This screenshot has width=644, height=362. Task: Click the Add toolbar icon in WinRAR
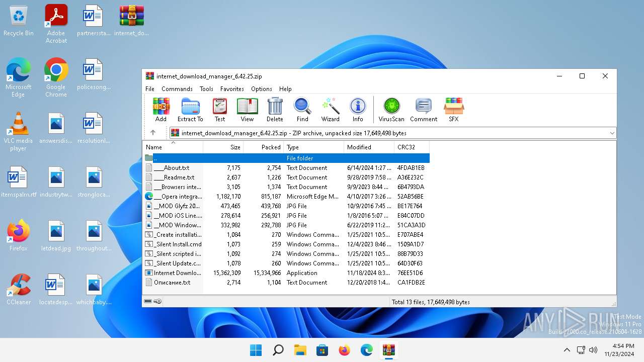[x=161, y=110]
